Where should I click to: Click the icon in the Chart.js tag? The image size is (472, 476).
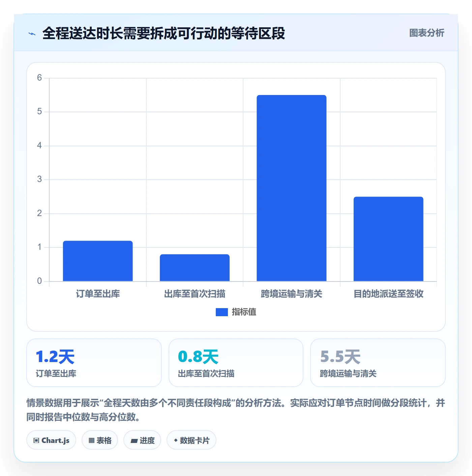click(x=36, y=441)
